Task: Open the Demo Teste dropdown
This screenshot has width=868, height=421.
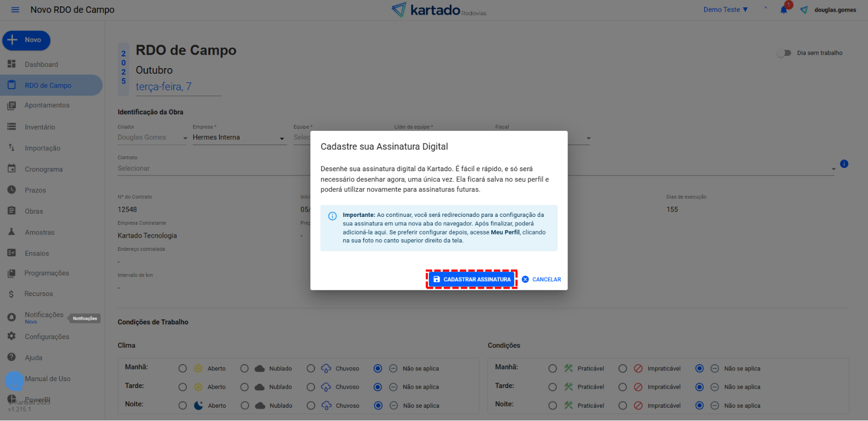Action: click(x=725, y=10)
